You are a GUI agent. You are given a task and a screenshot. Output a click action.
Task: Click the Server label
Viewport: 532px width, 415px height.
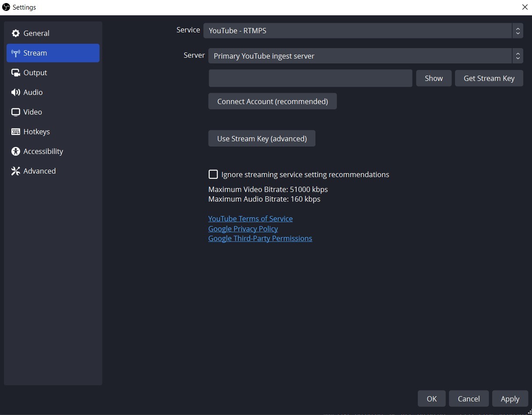click(194, 55)
